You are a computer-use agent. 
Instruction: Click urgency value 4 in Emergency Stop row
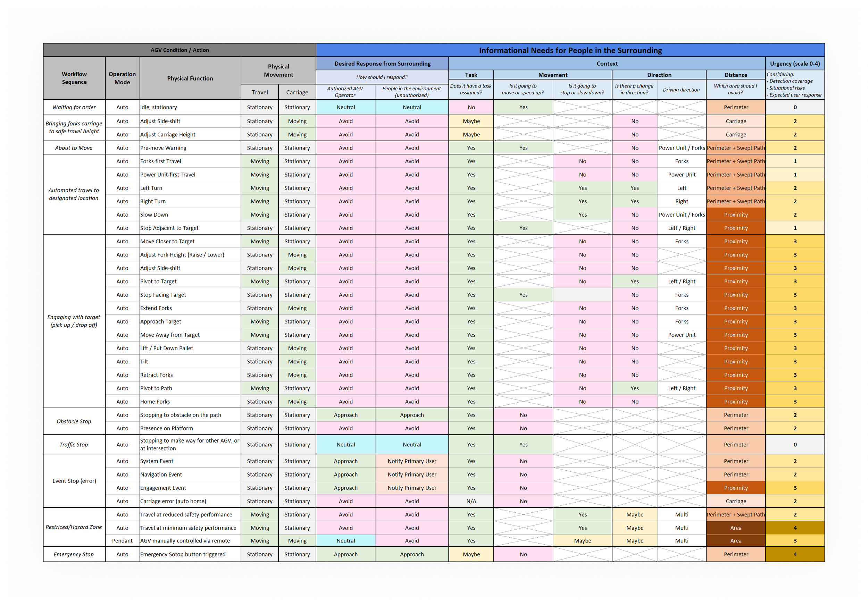795,554
